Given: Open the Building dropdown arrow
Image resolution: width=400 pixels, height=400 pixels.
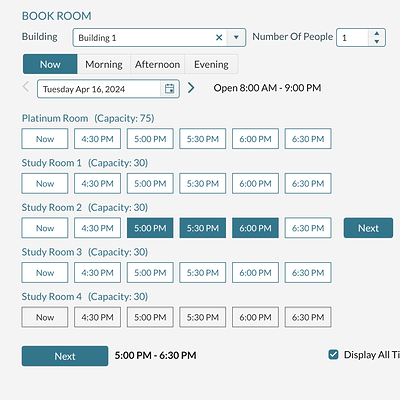Looking at the screenshot, I should 236,37.
